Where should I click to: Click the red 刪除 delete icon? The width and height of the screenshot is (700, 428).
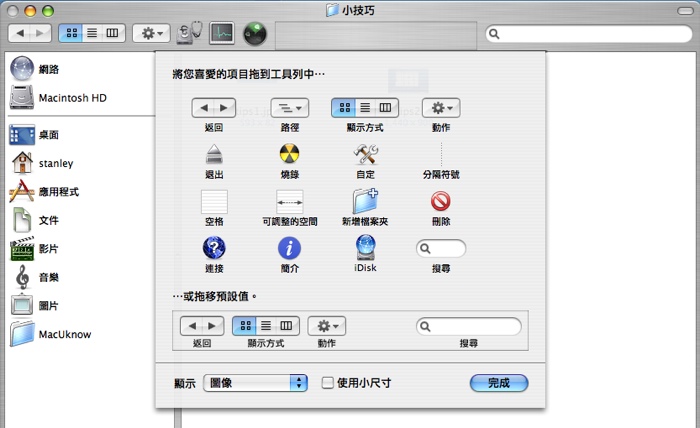441,201
